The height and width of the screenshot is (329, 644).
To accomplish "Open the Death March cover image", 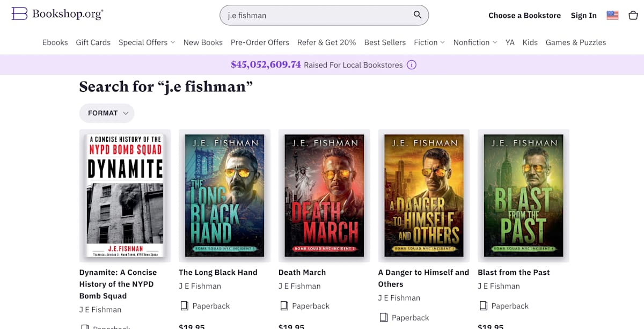I will (x=324, y=195).
